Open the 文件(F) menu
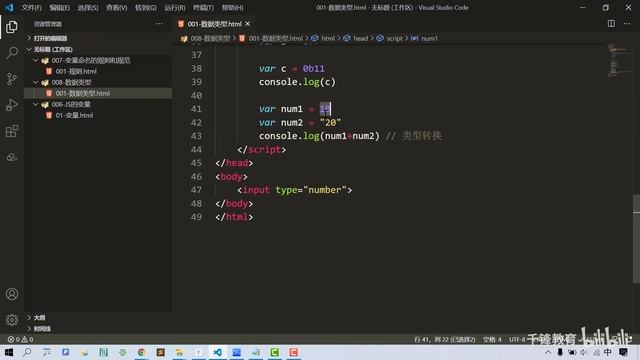 pos(31,7)
